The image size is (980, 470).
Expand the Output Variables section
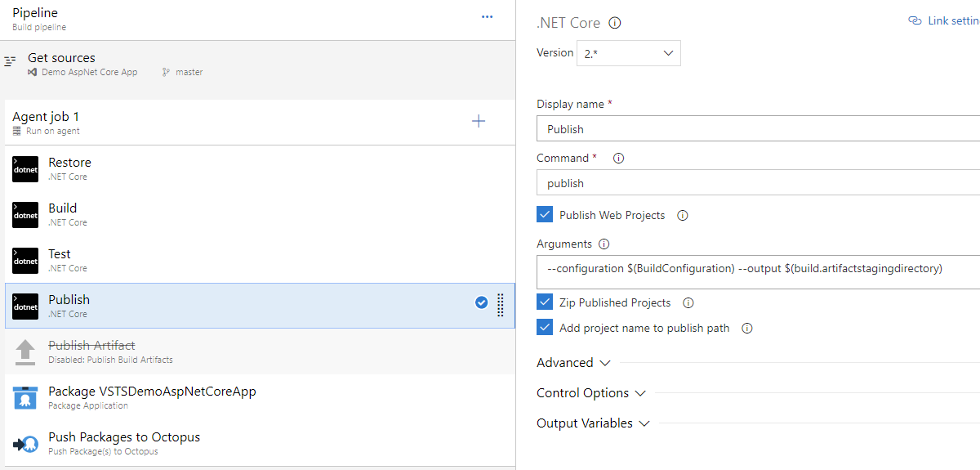593,423
